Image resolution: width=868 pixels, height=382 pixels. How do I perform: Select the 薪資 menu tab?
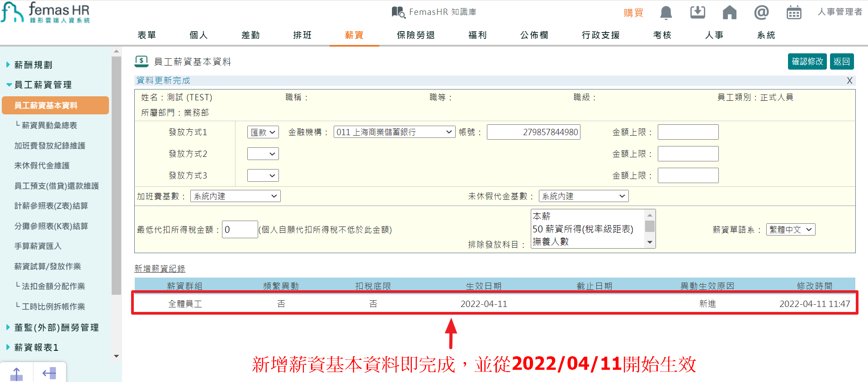point(354,35)
